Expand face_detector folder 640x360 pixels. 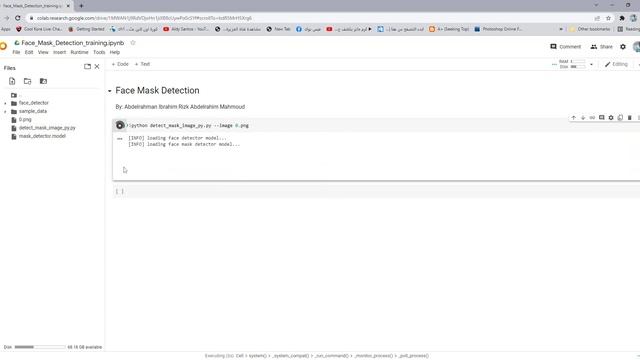pyautogui.click(x=5, y=103)
